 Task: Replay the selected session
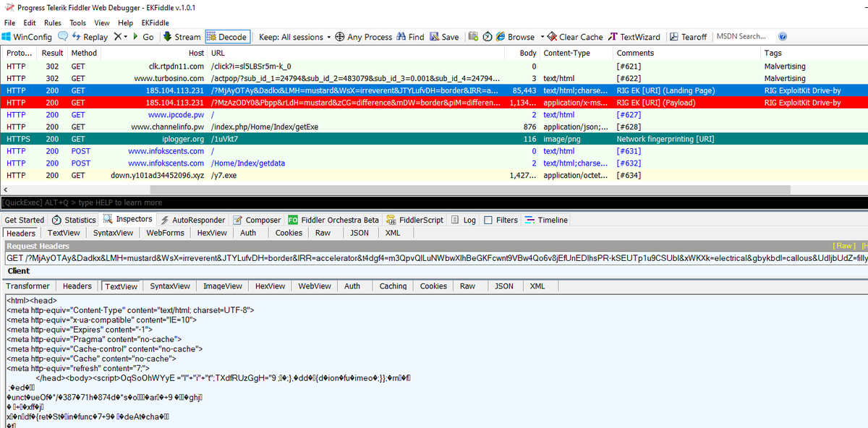(x=90, y=37)
